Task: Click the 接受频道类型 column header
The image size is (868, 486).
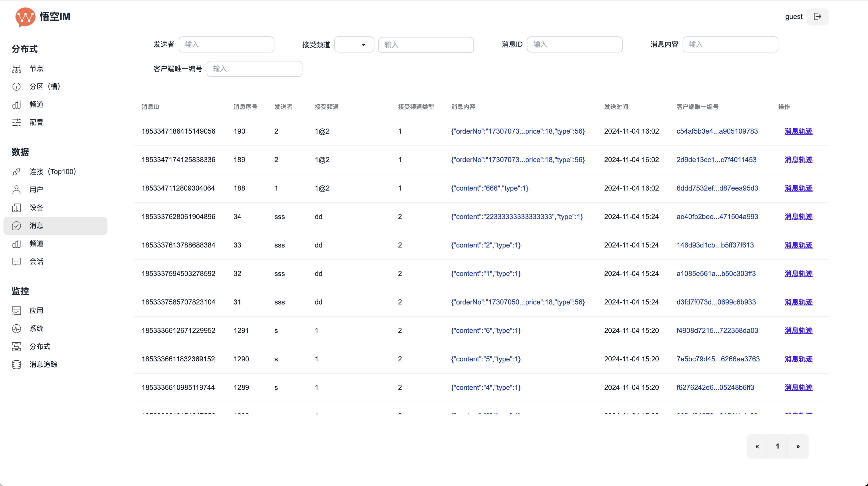Action: 416,107
